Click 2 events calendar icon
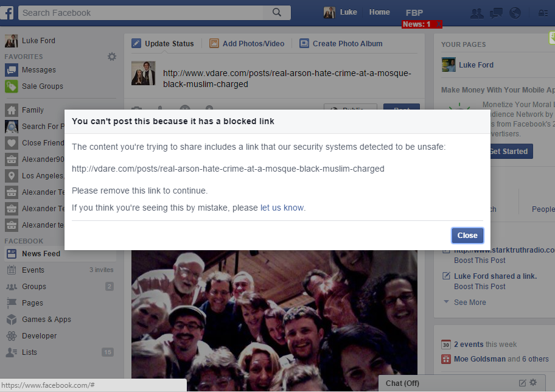Screen dimensions: 555x392 click(x=445, y=345)
